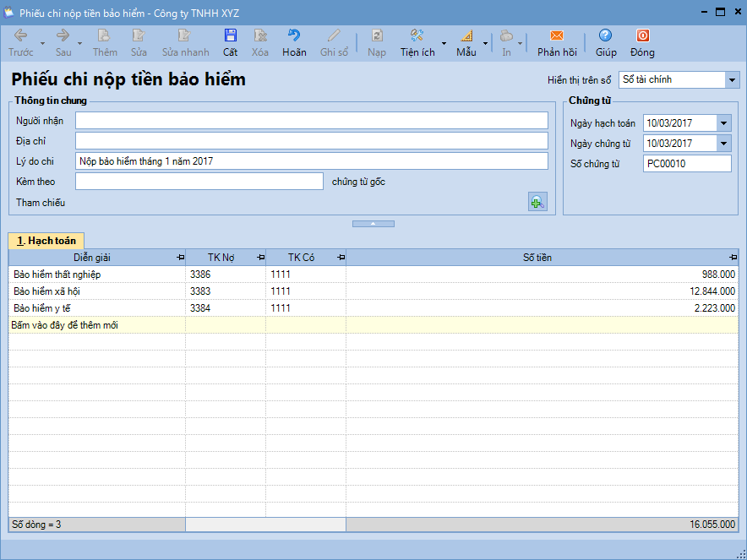Expand the Sổ tài chính dropdown
747x560 pixels.
click(x=731, y=79)
